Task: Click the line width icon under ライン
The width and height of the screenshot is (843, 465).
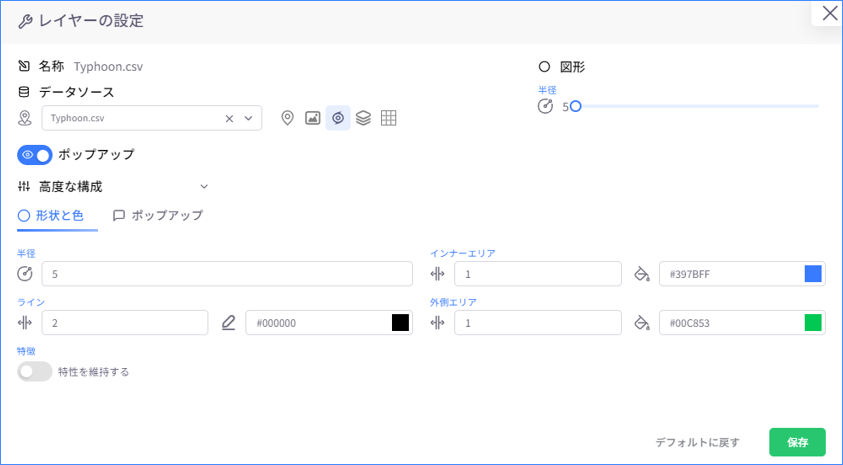Action: coord(25,323)
